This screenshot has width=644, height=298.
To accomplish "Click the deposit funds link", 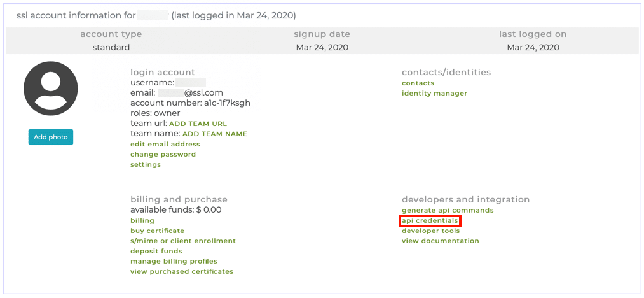I will pos(156,251).
